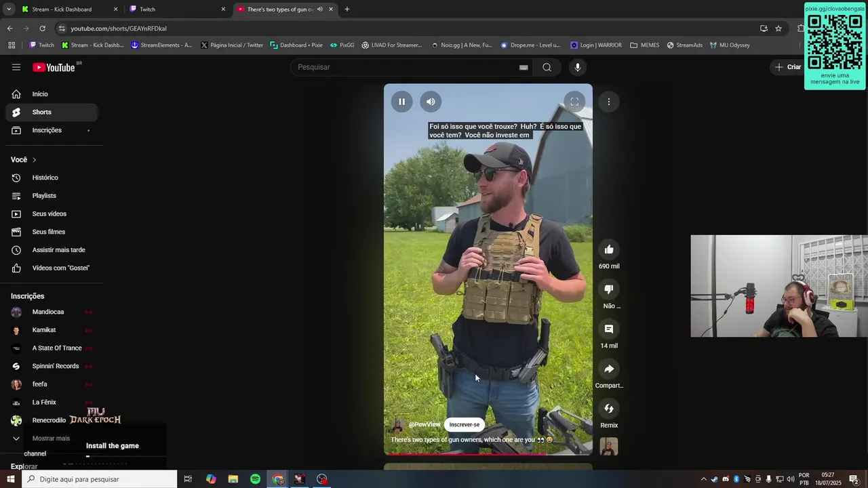This screenshot has height=488, width=868.
Task: Open Assistir mais tarde
Action: 52,250
